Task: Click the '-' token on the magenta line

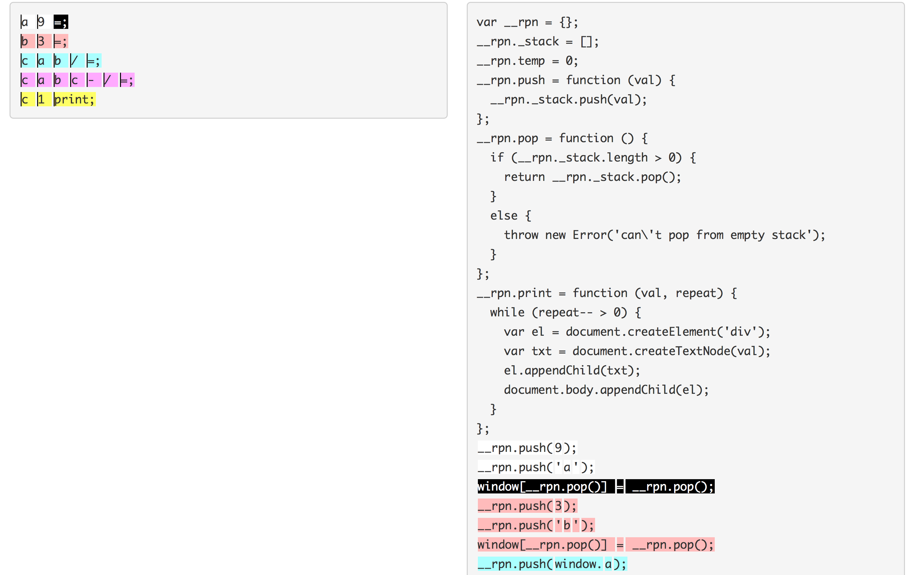Action: point(94,80)
